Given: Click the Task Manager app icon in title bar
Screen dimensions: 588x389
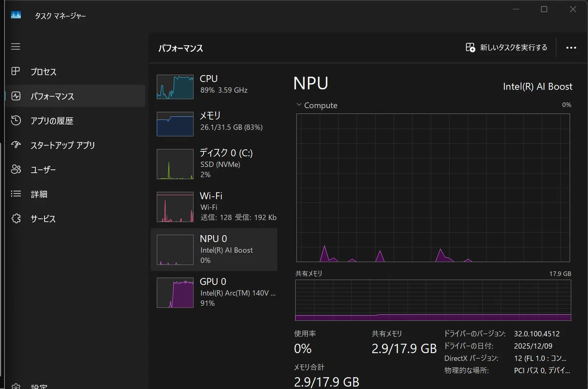Looking at the screenshot, I should point(16,15).
